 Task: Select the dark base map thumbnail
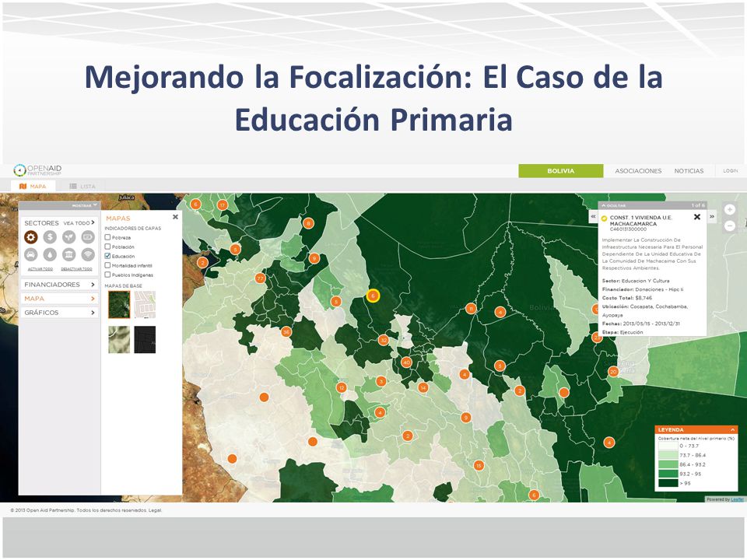point(145,340)
